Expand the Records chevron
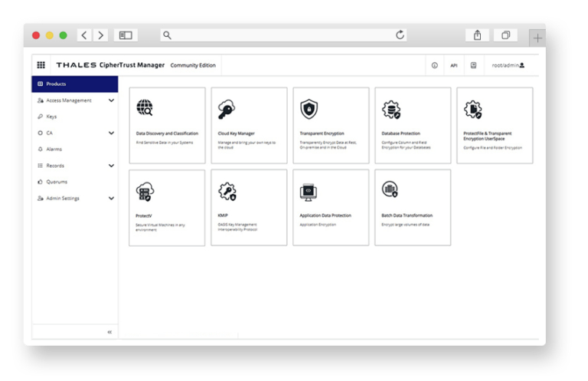 click(111, 166)
